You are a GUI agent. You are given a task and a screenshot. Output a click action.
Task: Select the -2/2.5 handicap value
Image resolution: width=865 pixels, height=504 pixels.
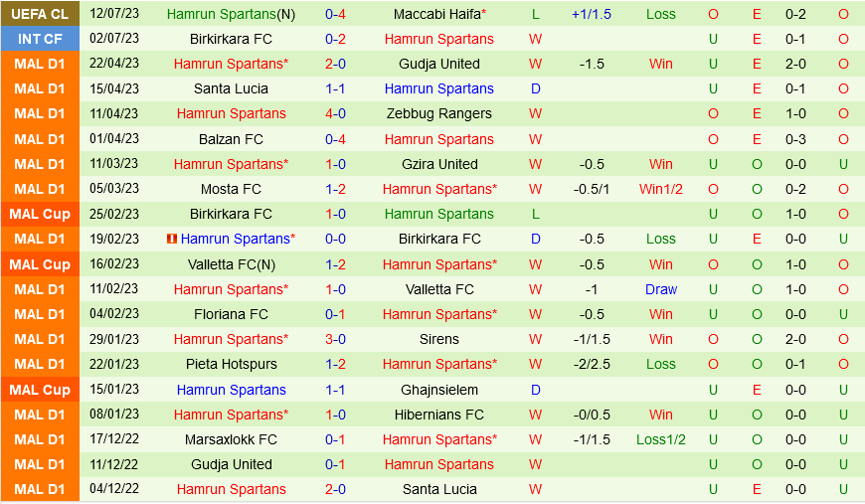coord(592,364)
